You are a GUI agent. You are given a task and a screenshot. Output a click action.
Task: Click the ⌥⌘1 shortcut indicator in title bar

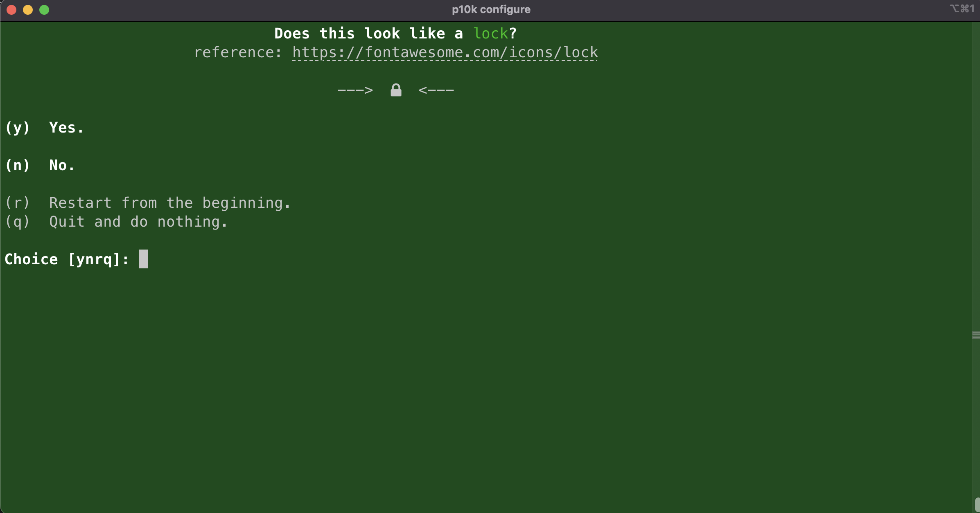(962, 9)
